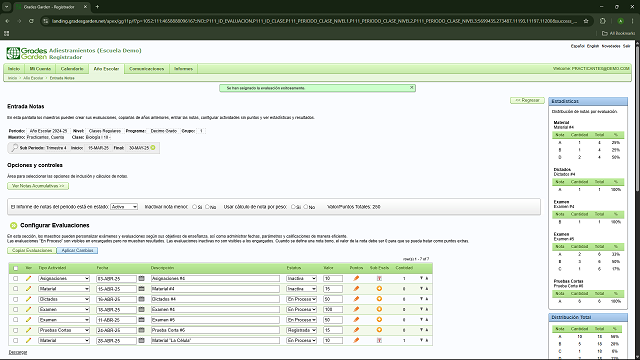The width and height of the screenshot is (640, 360).
Task: Click the Puntos pen icon for Prueba Corta #6
Action: 356,330
